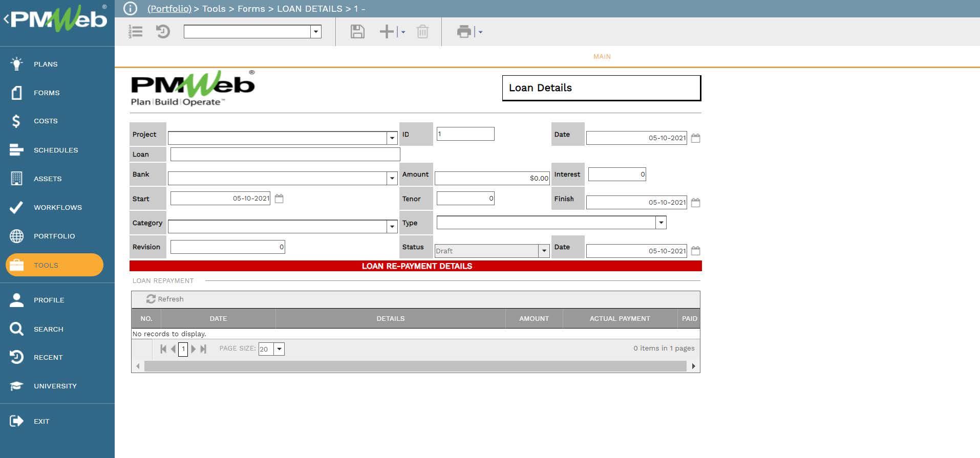Click the info circle icon beside breadcrumb
Image resolution: width=980 pixels, height=458 pixels.
(x=131, y=9)
